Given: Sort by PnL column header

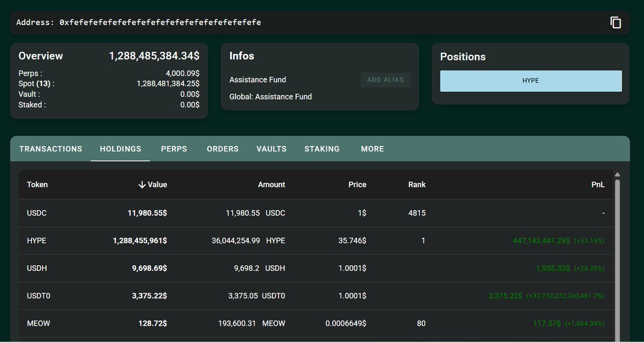Looking at the screenshot, I should 598,185.
